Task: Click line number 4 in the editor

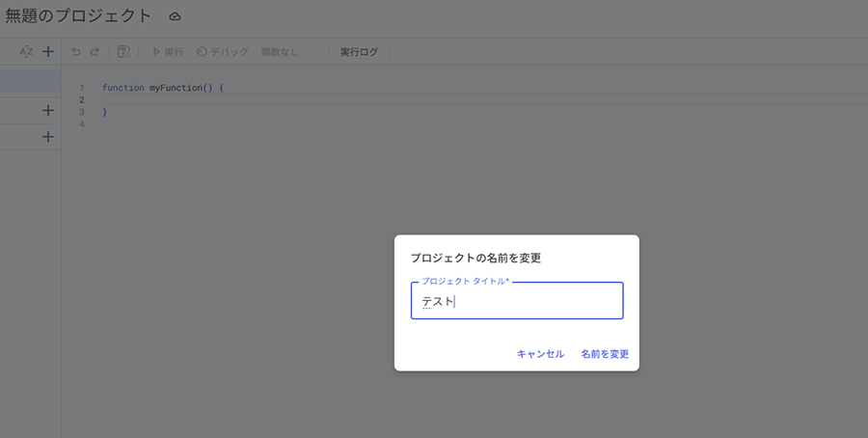Action: click(82, 124)
